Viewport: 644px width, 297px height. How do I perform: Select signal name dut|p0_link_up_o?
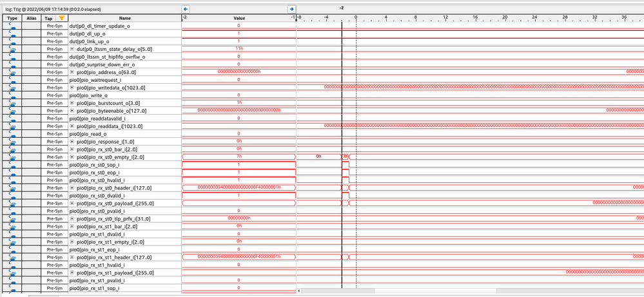click(x=90, y=41)
